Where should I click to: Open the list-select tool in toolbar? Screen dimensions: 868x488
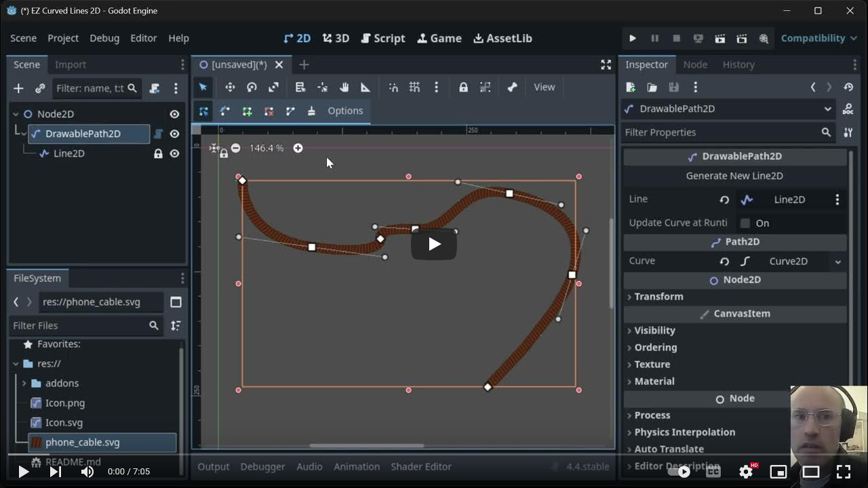click(x=300, y=87)
